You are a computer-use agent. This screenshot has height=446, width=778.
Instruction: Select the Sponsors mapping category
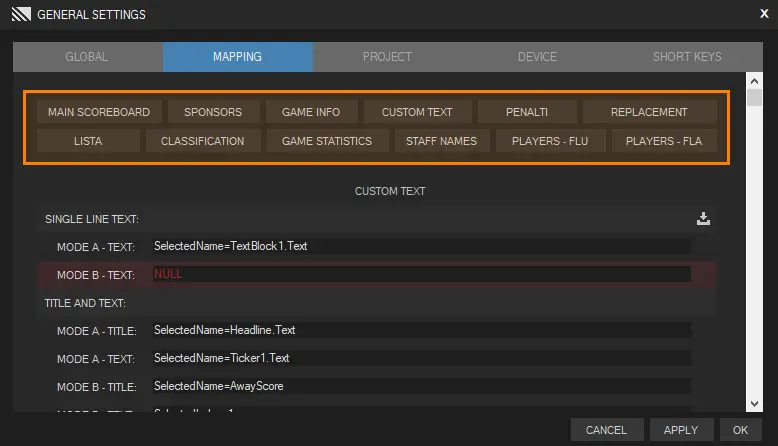[213, 112]
